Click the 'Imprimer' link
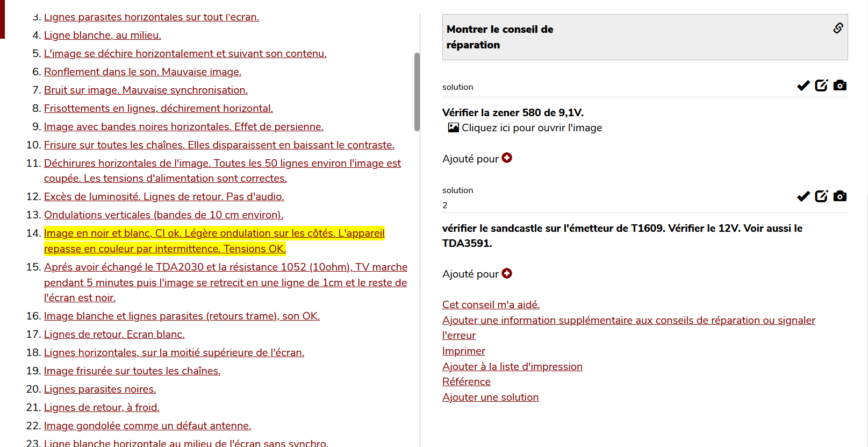This screenshot has height=447, width=868. coord(463,351)
